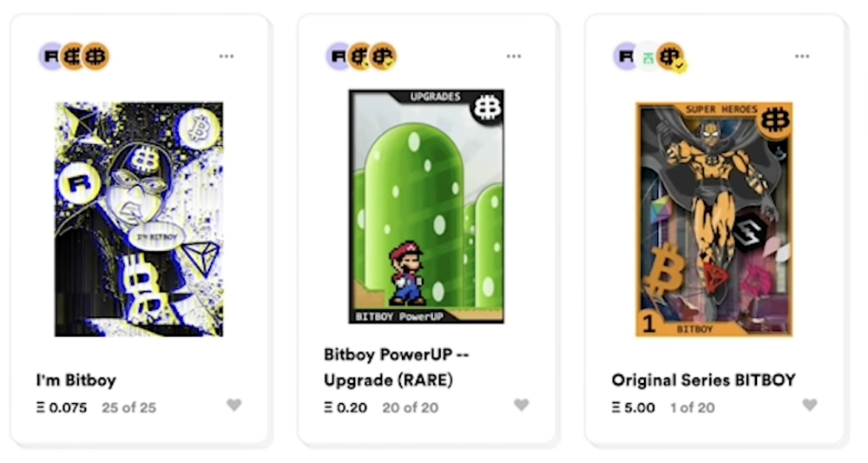Image resolution: width=868 pixels, height=463 pixels.
Task: Select the I'm Bitboy glitch artwork image
Action: (139, 219)
